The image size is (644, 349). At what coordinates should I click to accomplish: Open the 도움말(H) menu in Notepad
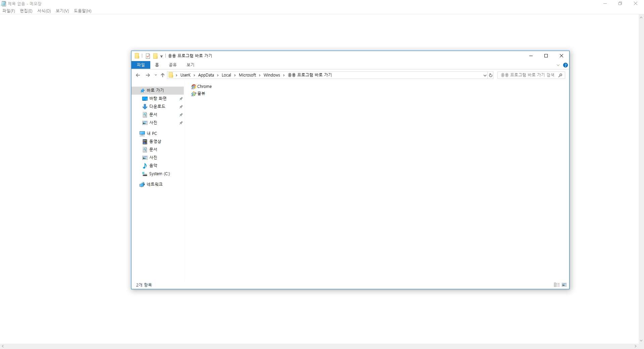pos(83,11)
